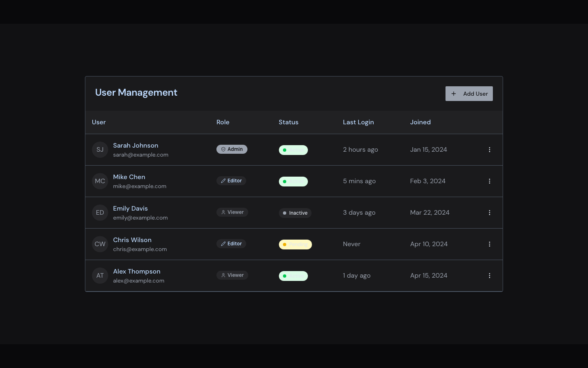Select the CW avatar circle
This screenshot has height=368, width=588.
(100, 244)
